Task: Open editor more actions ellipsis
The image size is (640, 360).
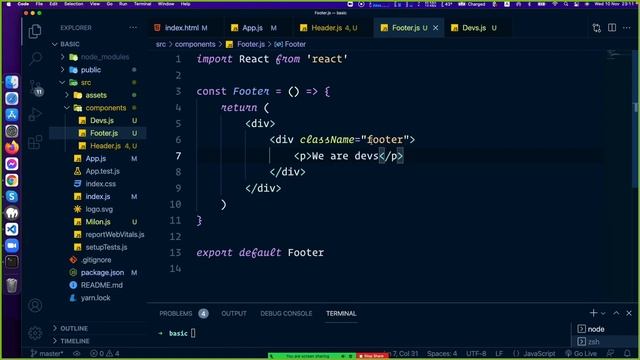Action: pyautogui.click(x=627, y=28)
